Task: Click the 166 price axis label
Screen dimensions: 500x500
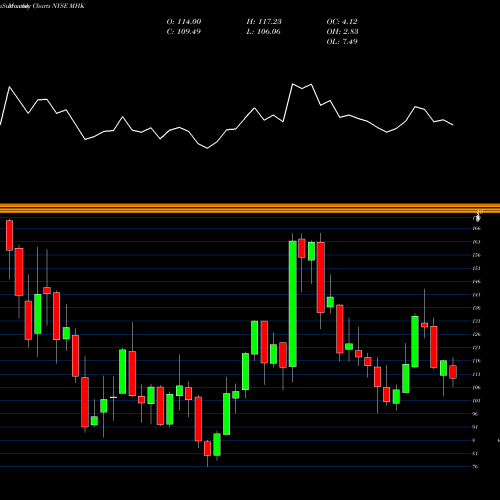Action: (x=477, y=229)
